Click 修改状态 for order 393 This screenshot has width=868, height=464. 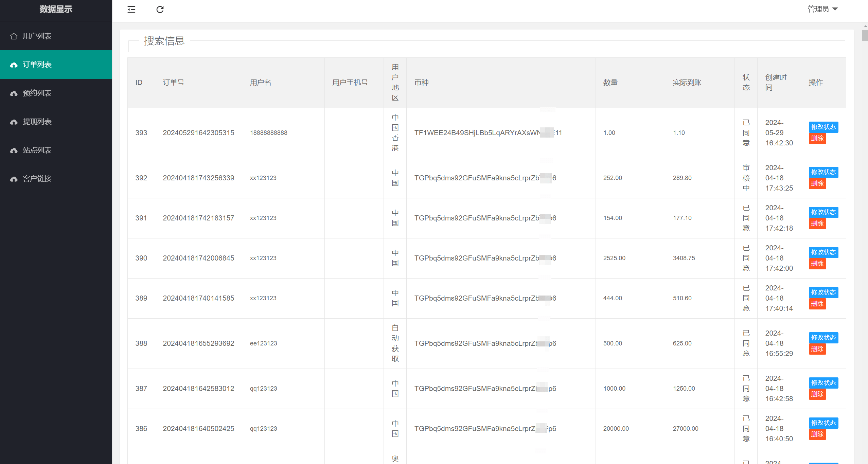(x=823, y=127)
